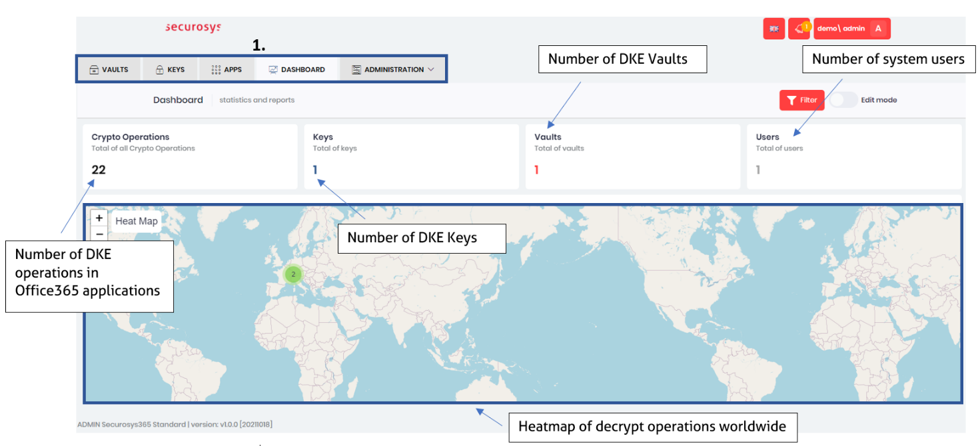Open the notifications bell

tap(798, 29)
